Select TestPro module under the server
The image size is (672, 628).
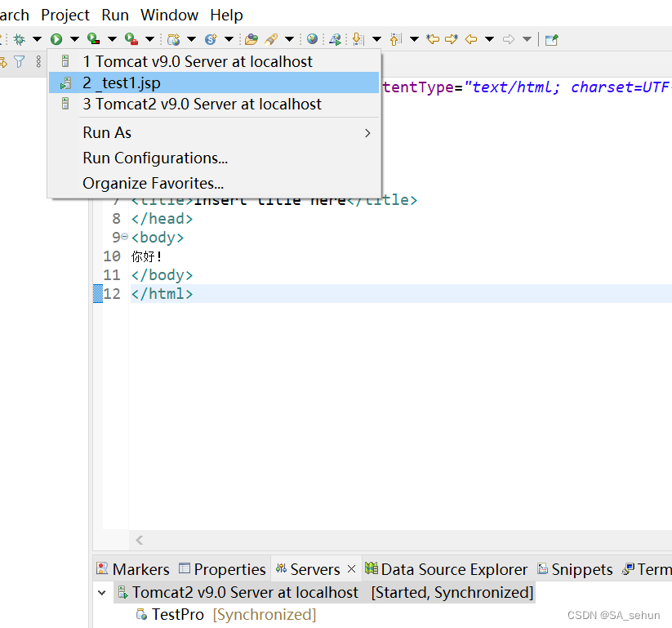point(177,614)
